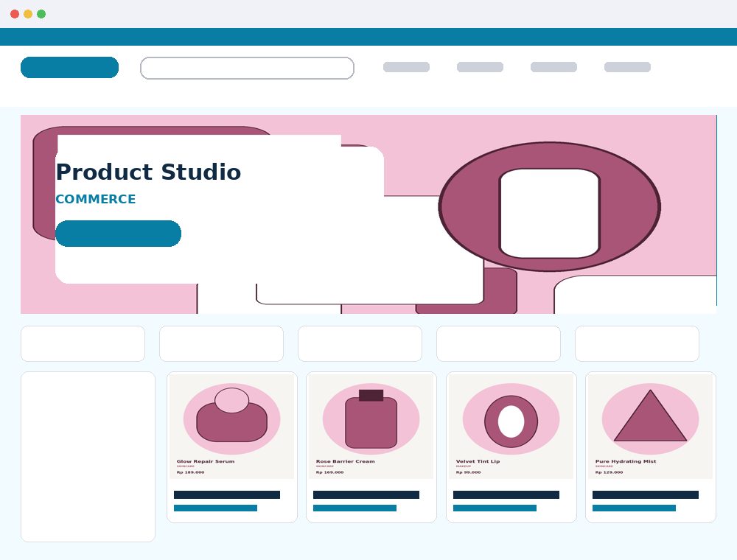The image size is (737, 560).
Task: Click SKINCARE label under Glow Repair Serum
Action: click(186, 466)
